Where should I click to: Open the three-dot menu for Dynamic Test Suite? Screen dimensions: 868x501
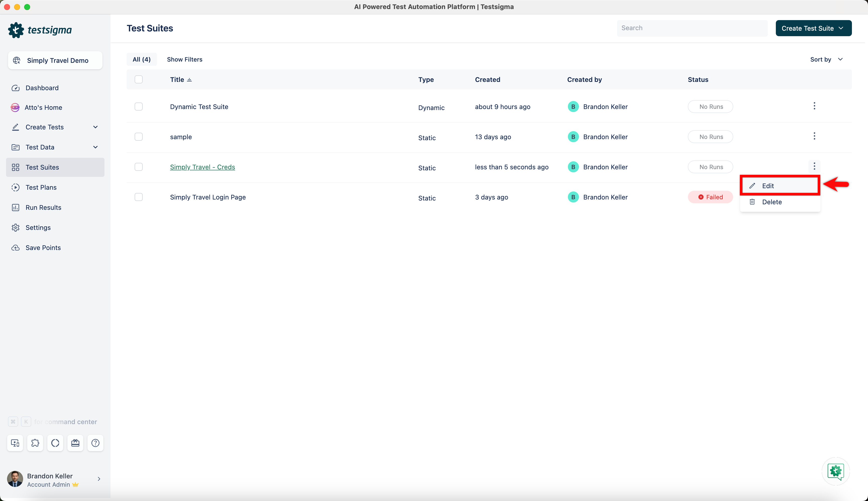pos(815,106)
